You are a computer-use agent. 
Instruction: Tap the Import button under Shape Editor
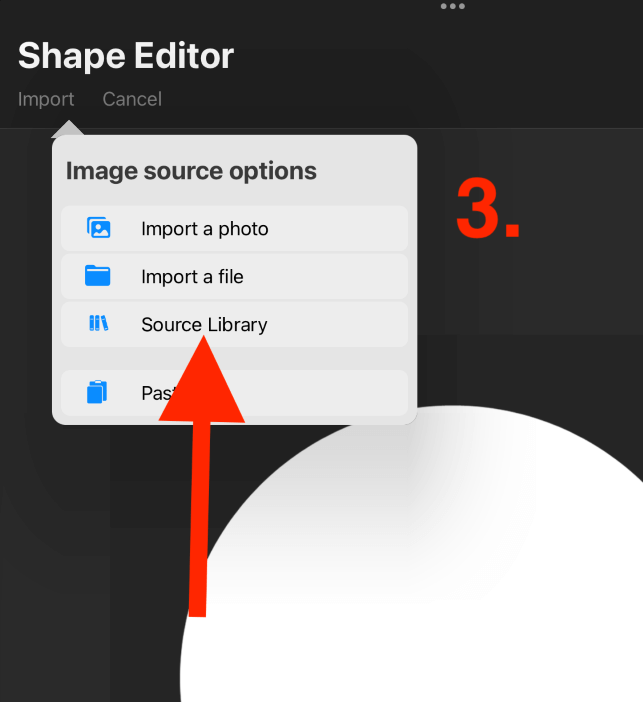[46, 99]
